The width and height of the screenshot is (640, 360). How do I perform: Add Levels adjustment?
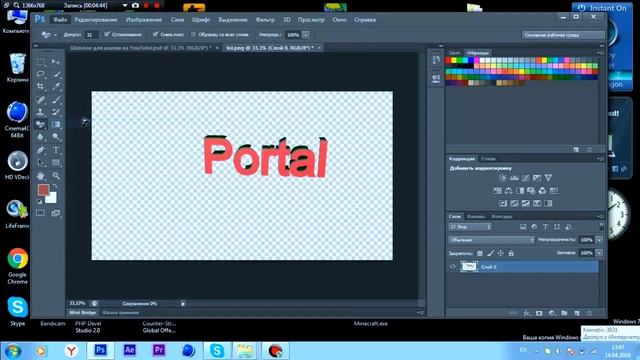pyautogui.click(x=514, y=178)
